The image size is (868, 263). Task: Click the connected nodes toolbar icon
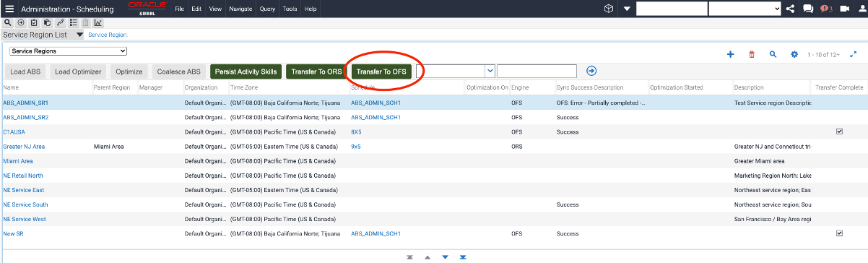60,23
